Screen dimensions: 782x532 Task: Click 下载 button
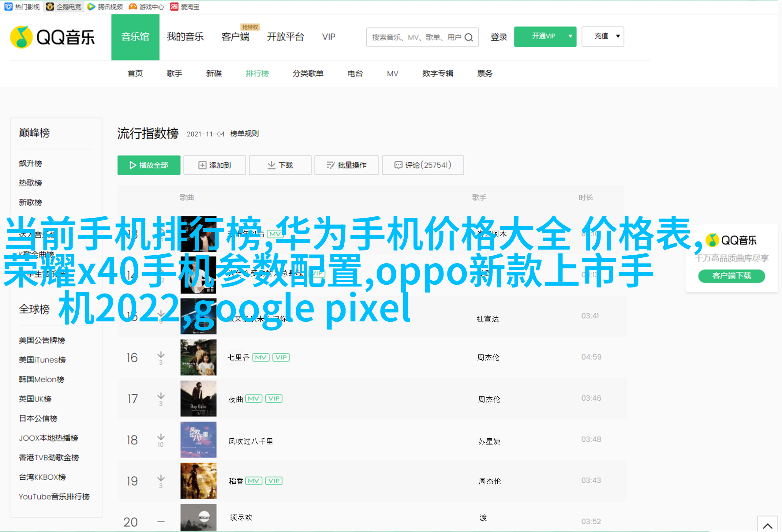click(x=280, y=165)
